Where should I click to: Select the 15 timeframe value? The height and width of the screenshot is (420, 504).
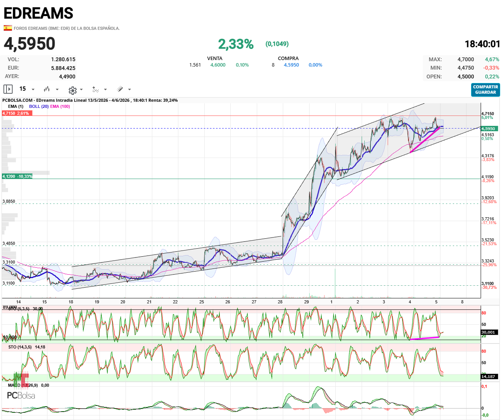tap(23, 89)
